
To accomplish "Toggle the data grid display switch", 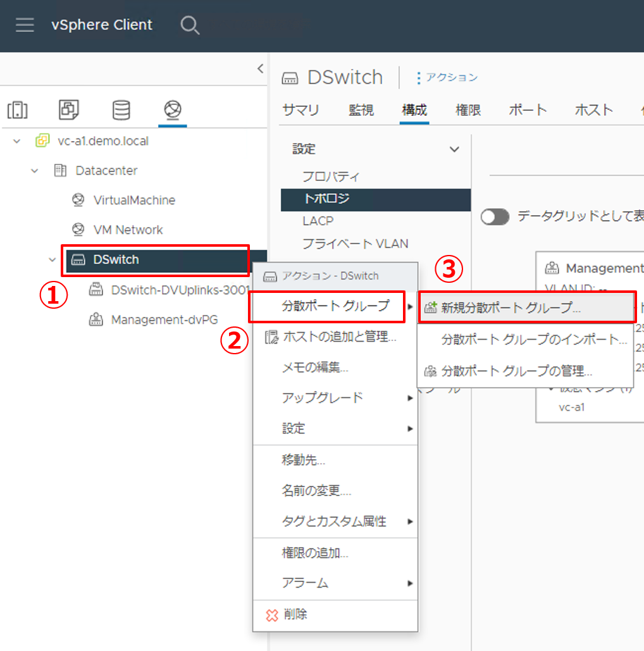I will (495, 217).
